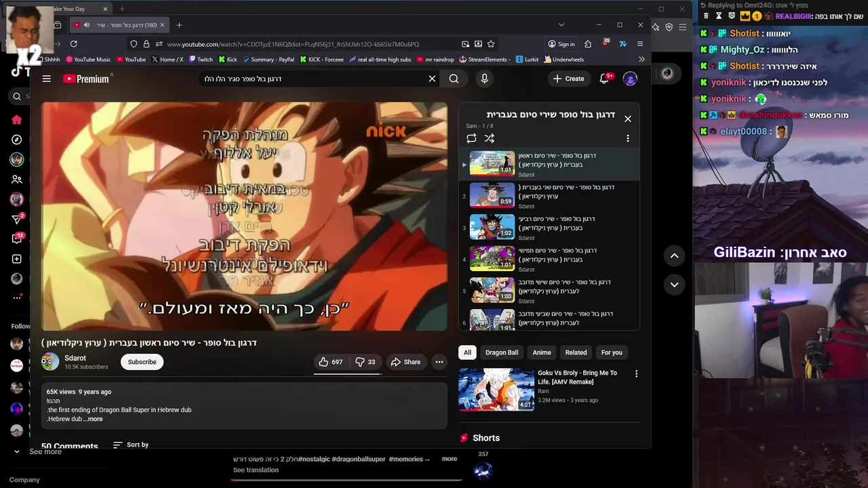Bookmark this page with star icon
The height and width of the screenshot is (488, 868).
pyautogui.click(x=491, y=44)
